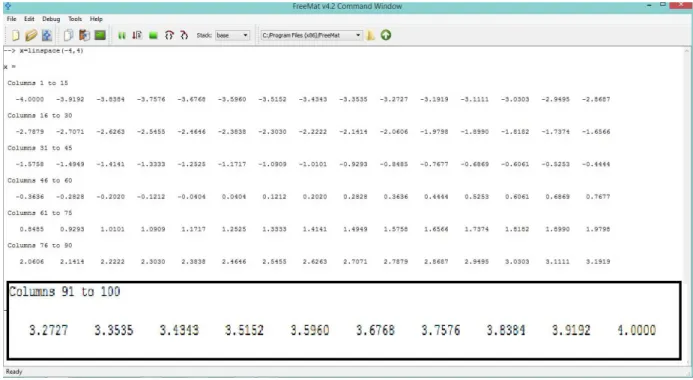Screen dimensions: 693x380
Task: Click the value -3.9192
Action: click(x=70, y=99)
